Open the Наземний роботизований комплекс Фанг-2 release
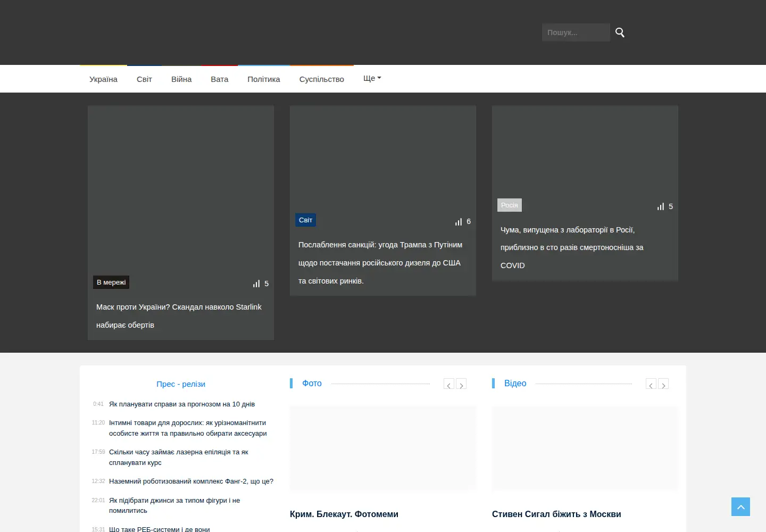 pos(191,481)
